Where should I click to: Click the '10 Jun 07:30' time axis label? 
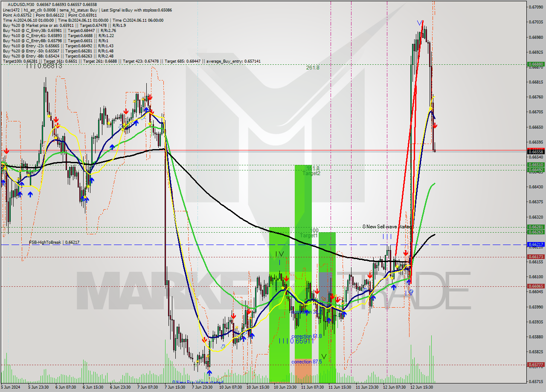[x=229, y=387]
